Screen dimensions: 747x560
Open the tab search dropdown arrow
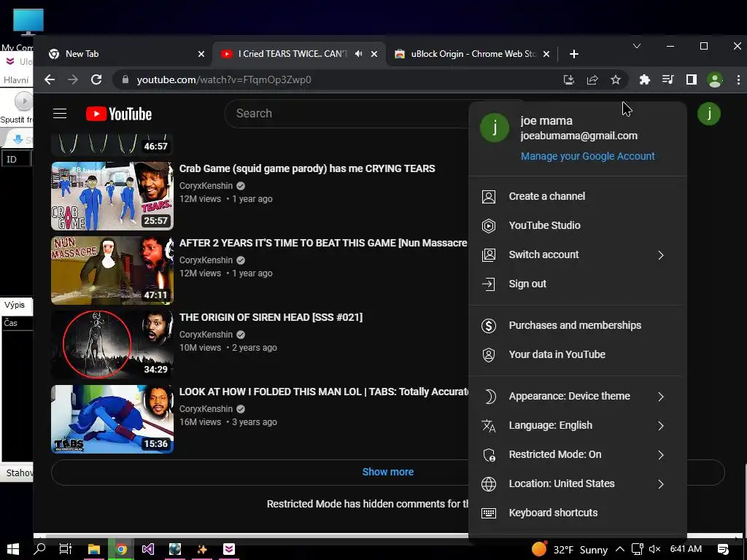[x=636, y=46]
